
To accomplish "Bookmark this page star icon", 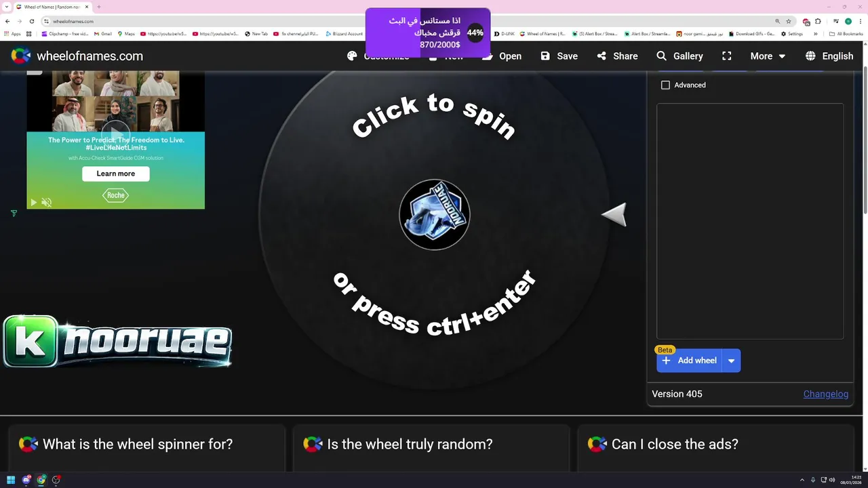I will (x=788, y=21).
